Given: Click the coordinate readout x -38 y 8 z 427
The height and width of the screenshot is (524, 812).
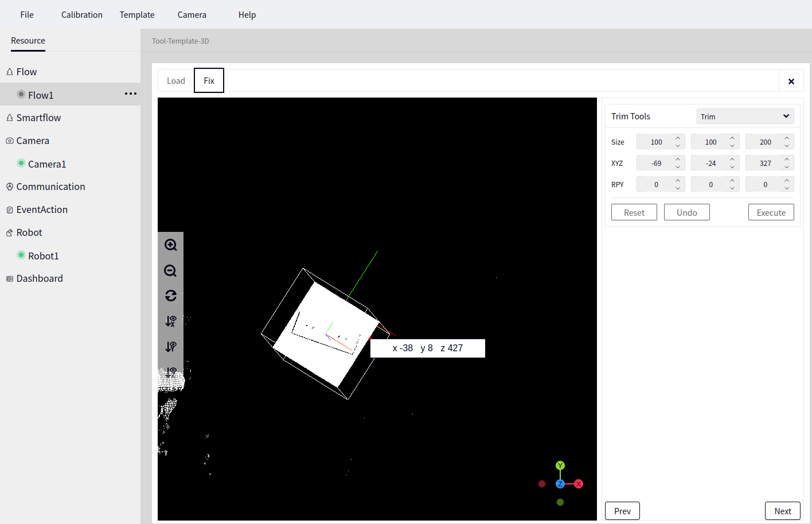Looking at the screenshot, I should (428, 348).
